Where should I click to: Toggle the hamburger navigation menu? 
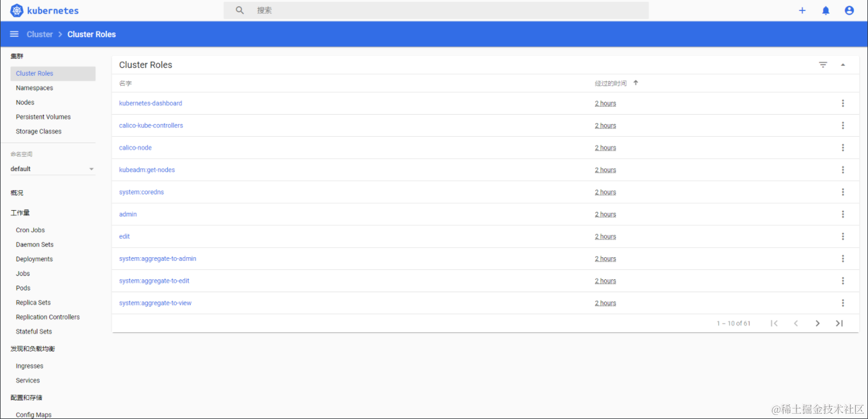pyautogui.click(x=15, y=34)
